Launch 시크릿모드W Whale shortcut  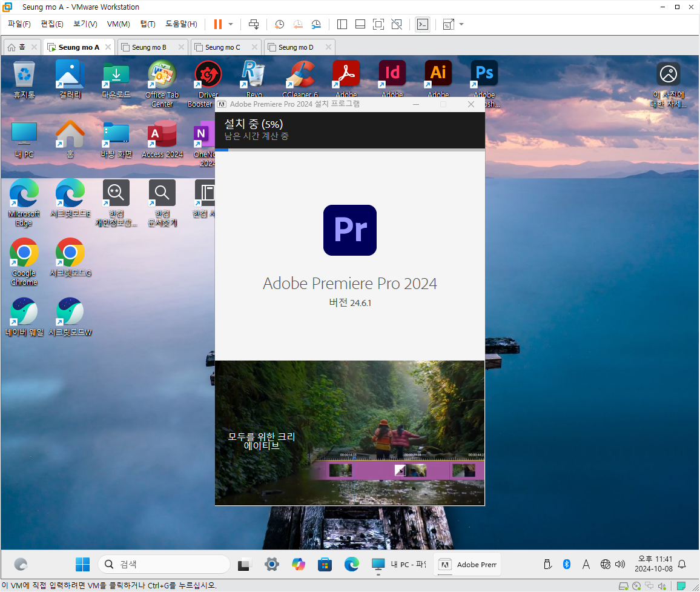click(x=70, y=317)
